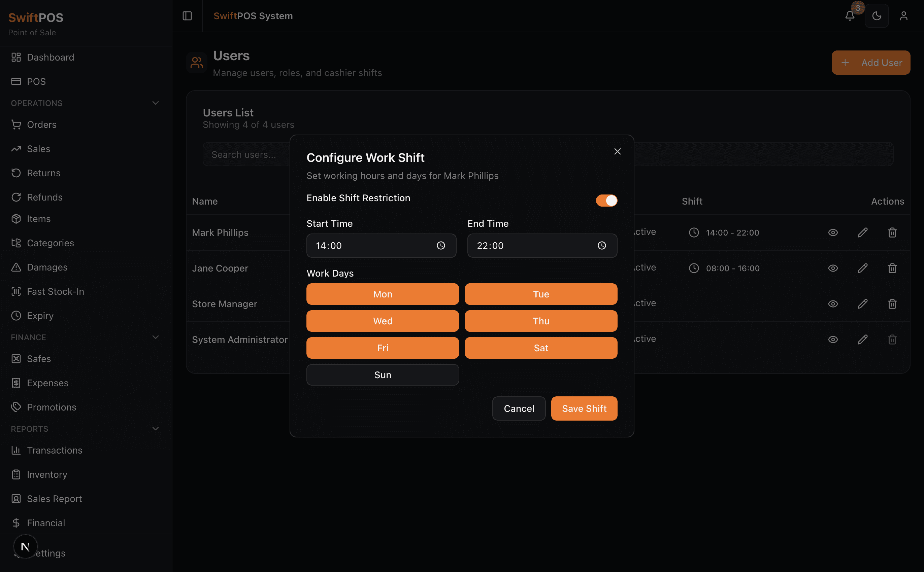View Store Manager details eye icon
Image resolution: width=924 pixels, height=572 pixels.
[x=832, y=304]
